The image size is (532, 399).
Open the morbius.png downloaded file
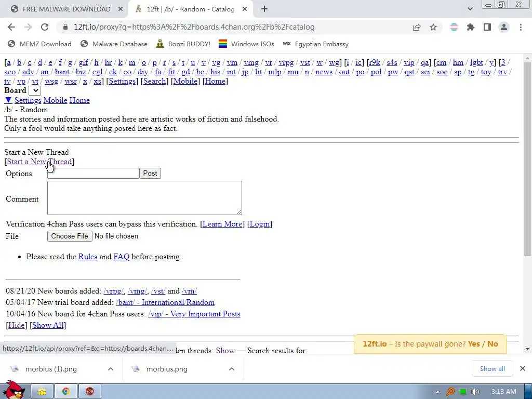(x=167, y=369)
